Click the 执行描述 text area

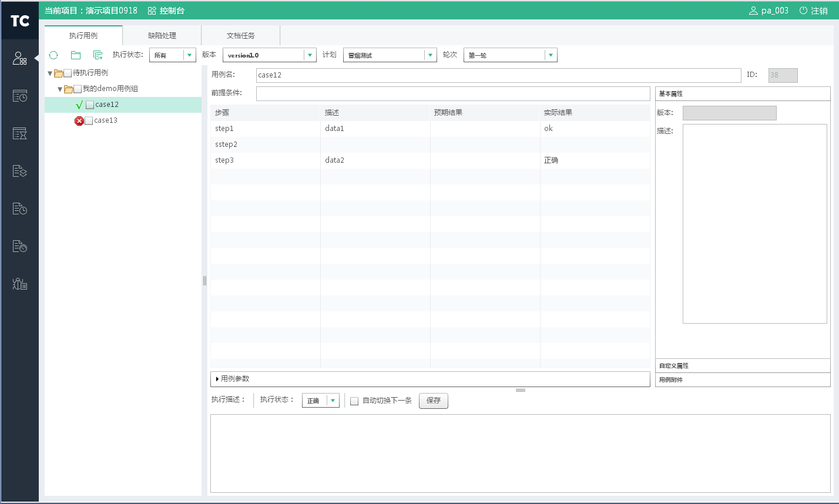pos(520,453)
